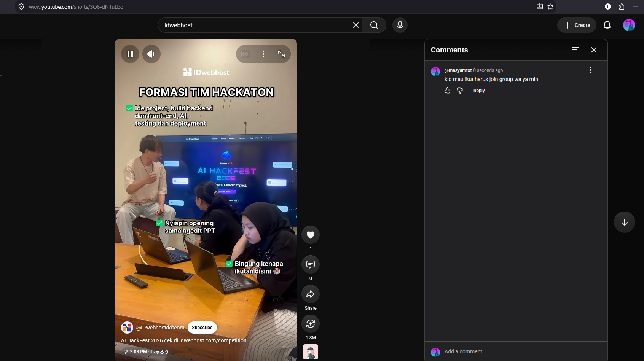Remix this Short
The image size is (644, 361).
point(311,324)
